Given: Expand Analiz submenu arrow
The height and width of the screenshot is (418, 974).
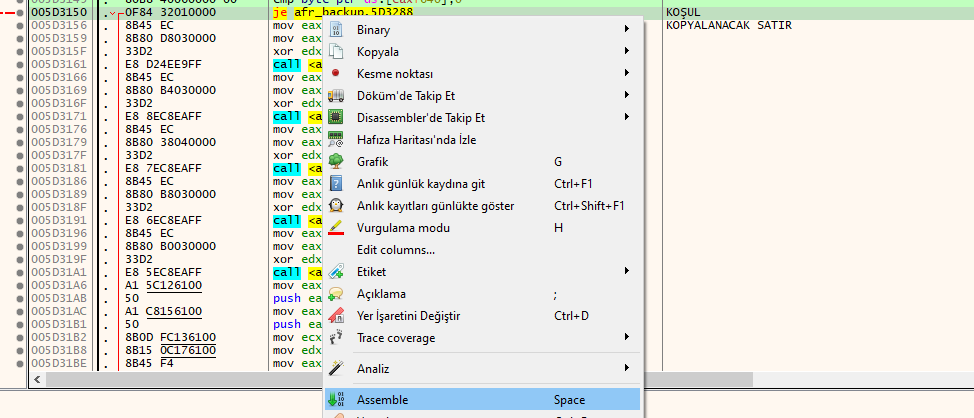Looking at the screenshot, I should click(x=627, y=368).
